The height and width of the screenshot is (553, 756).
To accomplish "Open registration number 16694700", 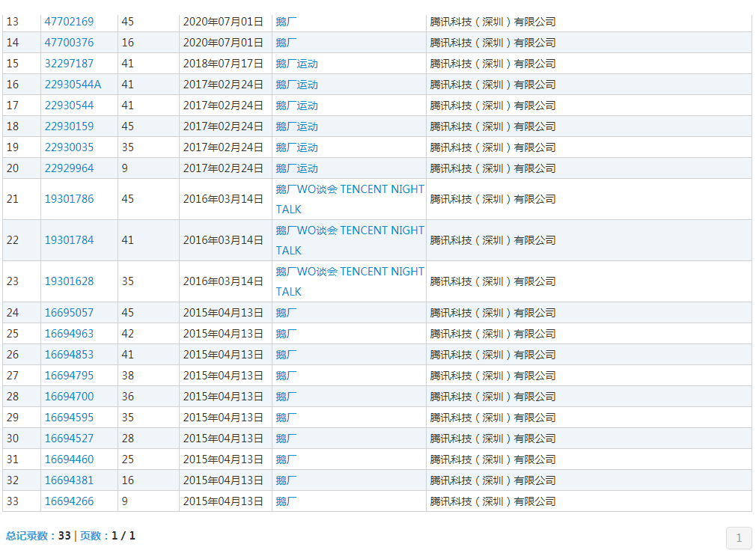I will click(69, 397).
